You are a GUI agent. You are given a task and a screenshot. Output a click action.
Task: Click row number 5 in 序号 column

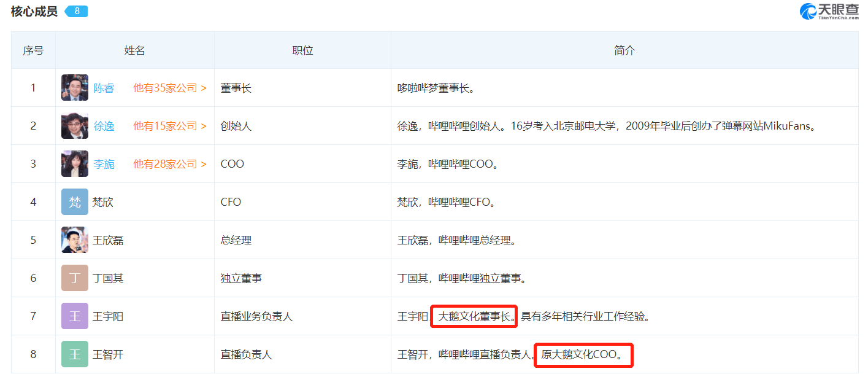tap(33, 240)
